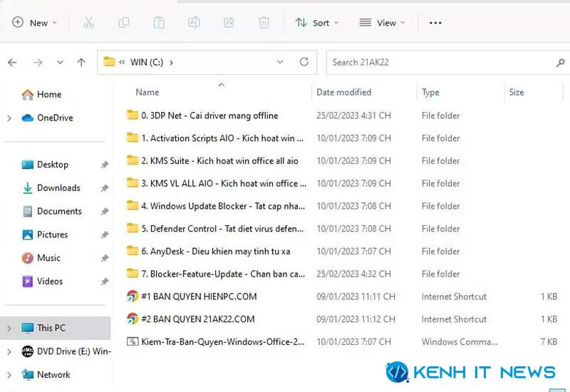Navigate back with the left arrow
The image size is (570, 392).
pos(12,63)
